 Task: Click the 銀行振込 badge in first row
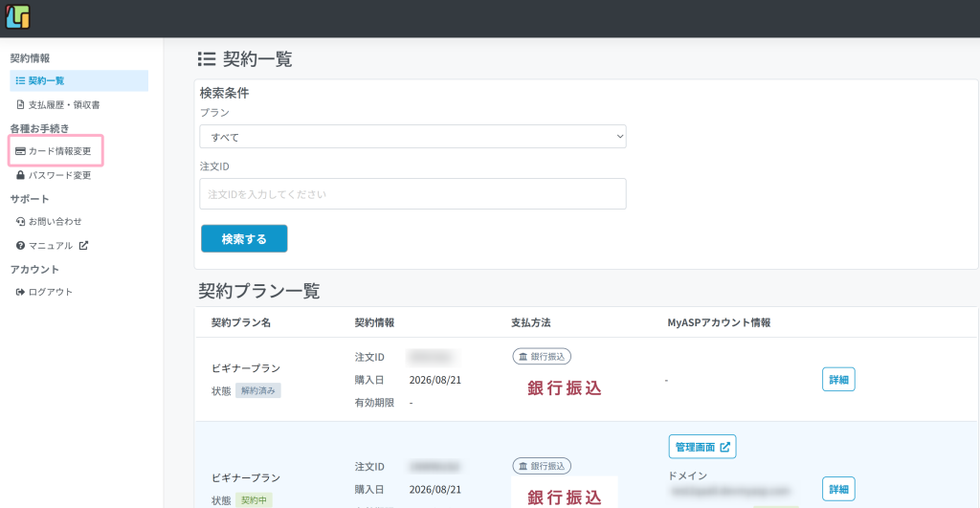(542, 356)
